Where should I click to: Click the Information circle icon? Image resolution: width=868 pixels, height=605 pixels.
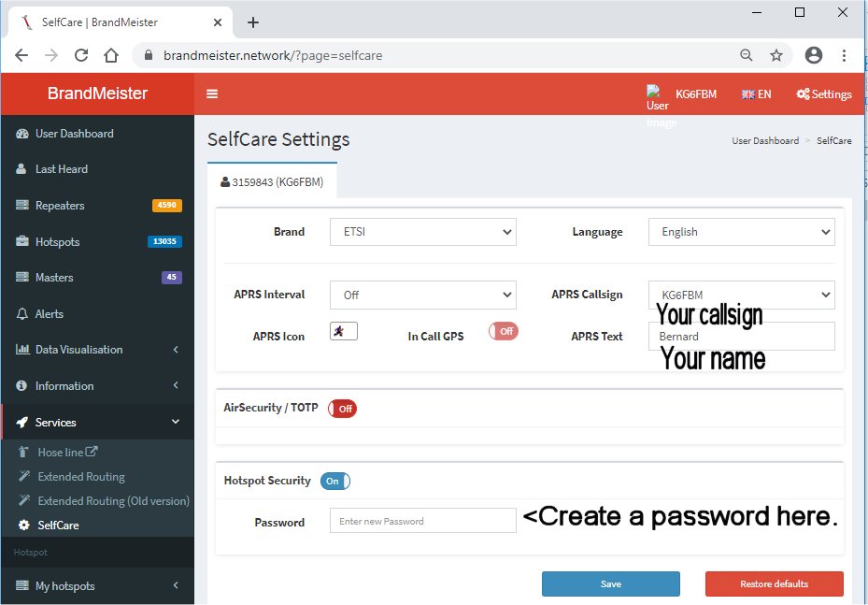pos(21,385)
